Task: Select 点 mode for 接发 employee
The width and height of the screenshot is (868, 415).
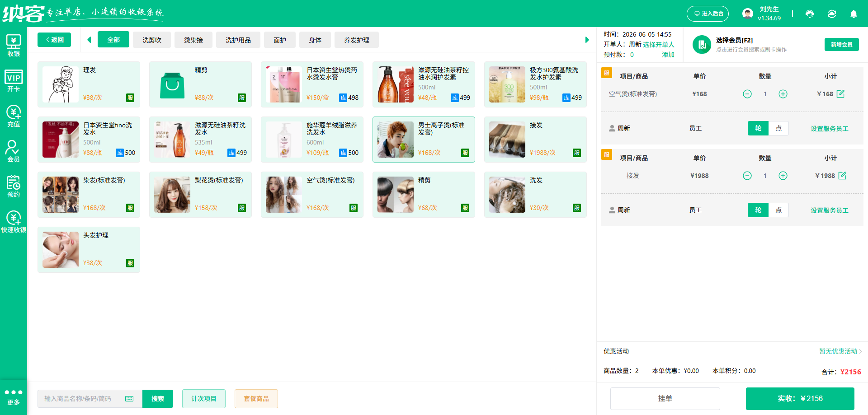Action: tap(778, 210)
